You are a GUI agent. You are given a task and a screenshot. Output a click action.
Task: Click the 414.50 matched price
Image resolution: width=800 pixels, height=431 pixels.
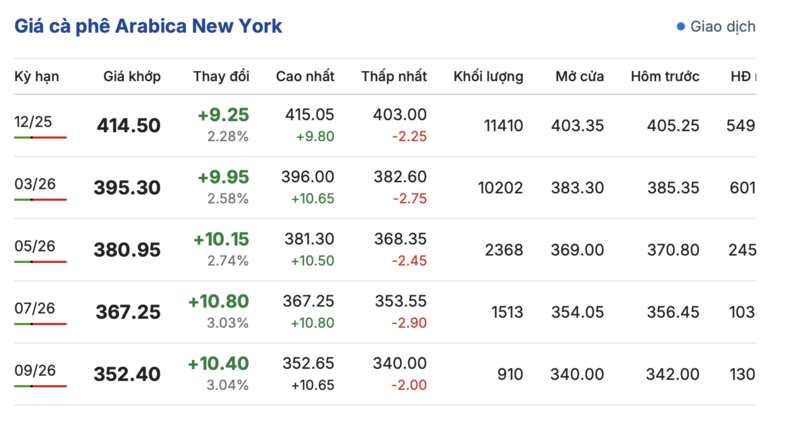click(x=128, y=126)
